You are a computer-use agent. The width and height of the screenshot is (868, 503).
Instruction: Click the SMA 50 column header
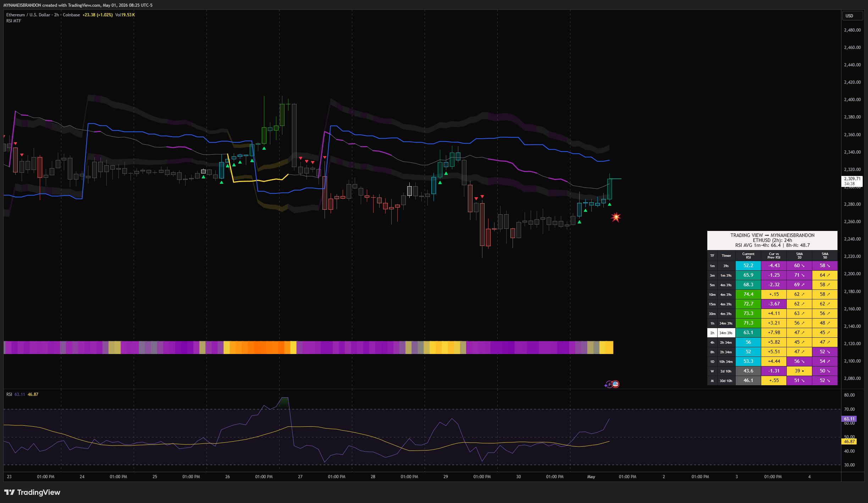click(825, 255)
